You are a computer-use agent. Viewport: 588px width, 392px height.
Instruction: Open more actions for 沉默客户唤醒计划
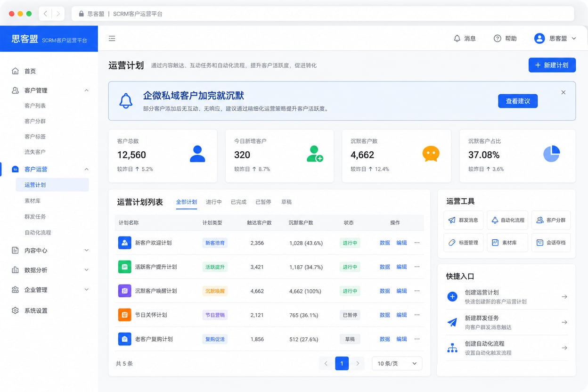(x=417, y=291)
